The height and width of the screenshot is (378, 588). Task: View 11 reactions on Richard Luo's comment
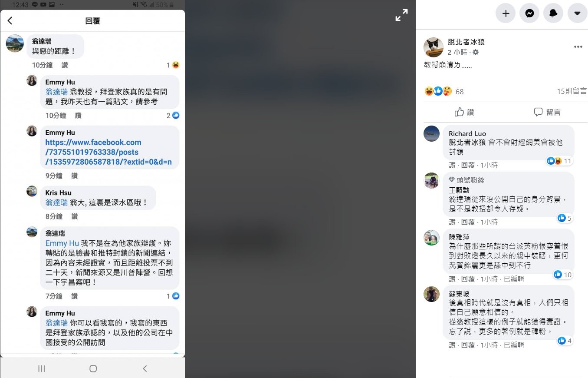[559, 161]
